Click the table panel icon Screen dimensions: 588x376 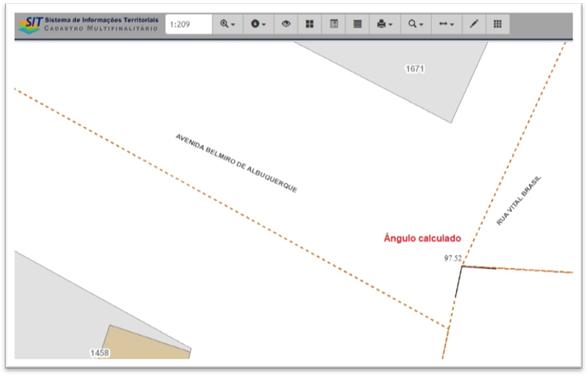click(x=334, y=24)
